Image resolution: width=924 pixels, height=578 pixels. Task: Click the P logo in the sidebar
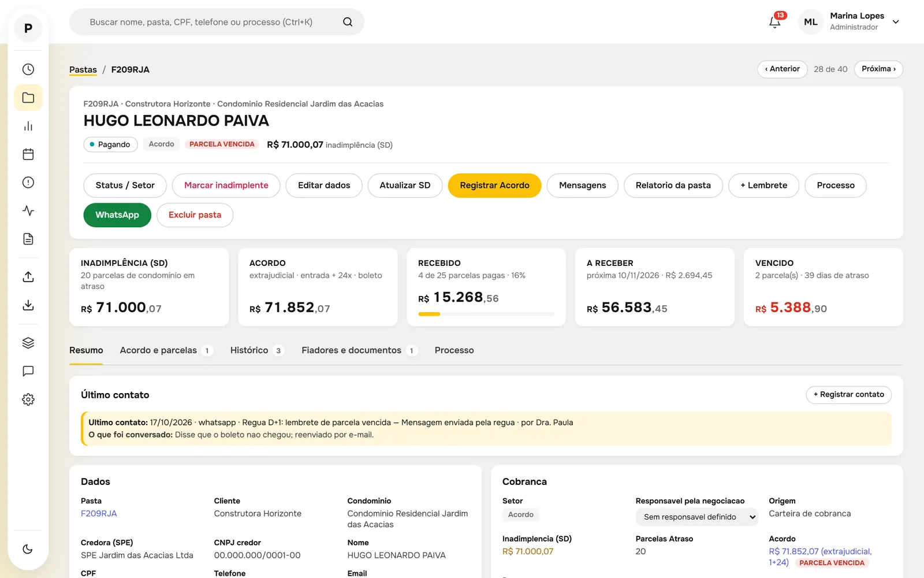click(28, 28)
